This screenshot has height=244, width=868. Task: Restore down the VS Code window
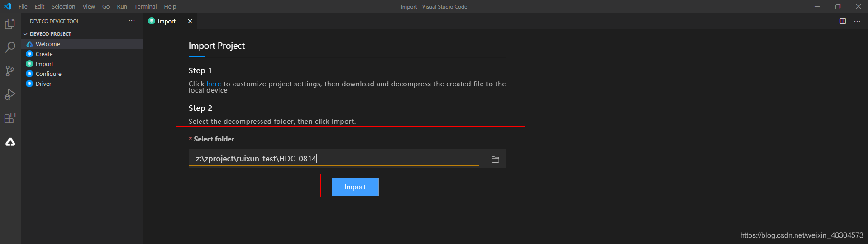click(838, 6)
